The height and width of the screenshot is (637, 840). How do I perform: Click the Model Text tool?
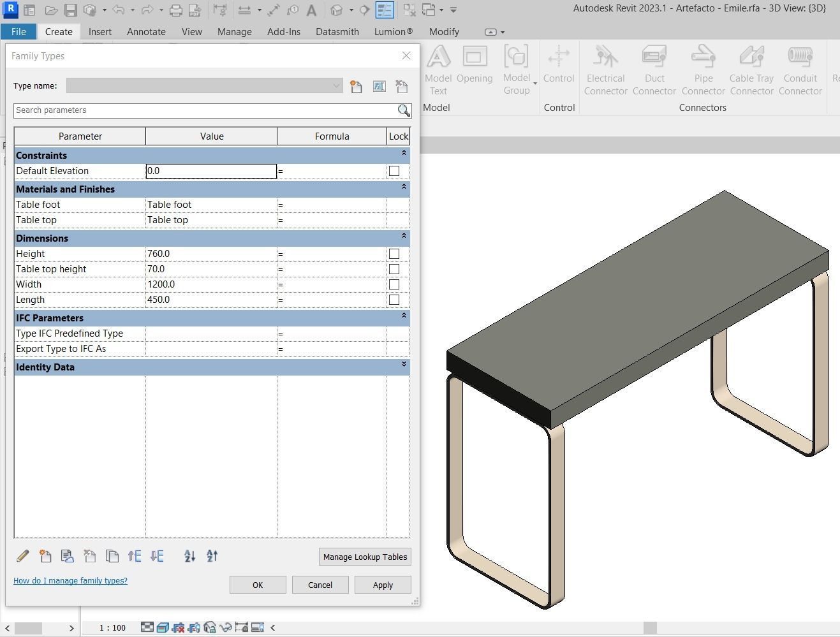(x=438, y=70)
